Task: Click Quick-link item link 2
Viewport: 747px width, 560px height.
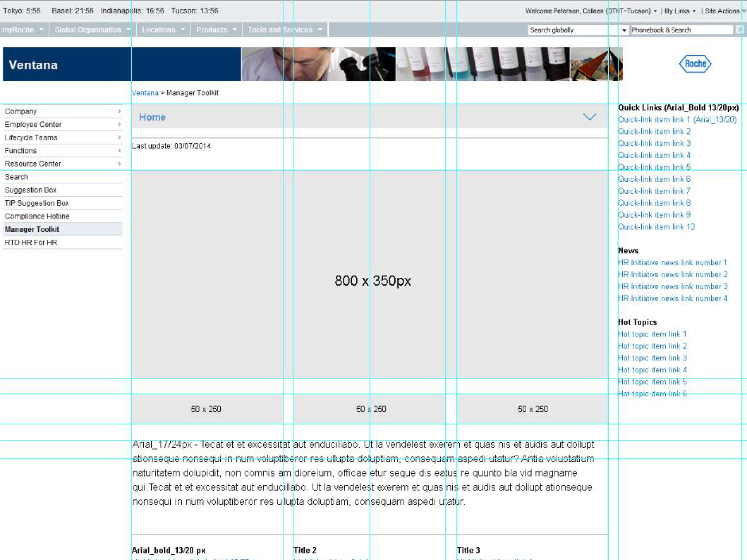Action: point(654,131)
